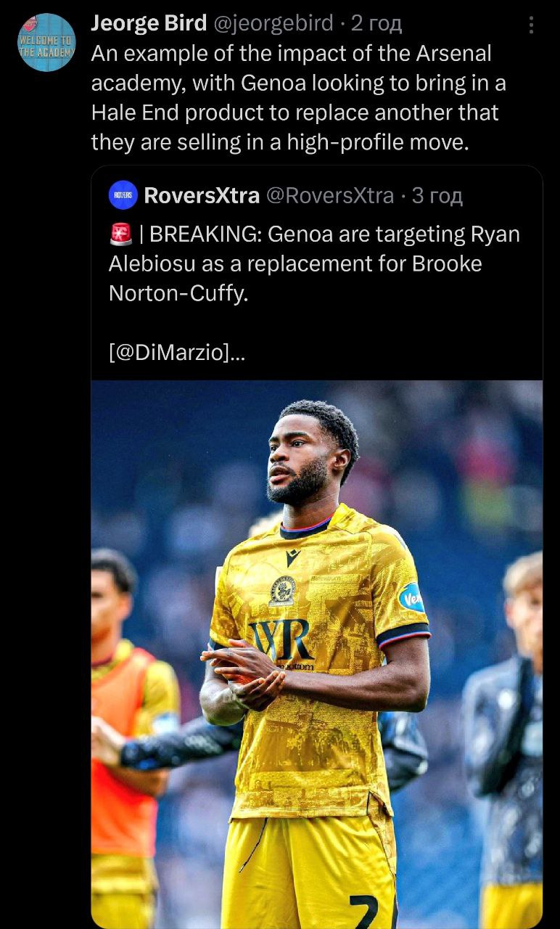This screenshot has width=560, height=929.
Task: View the photo of the player clapping
Action: click(316, 654)
